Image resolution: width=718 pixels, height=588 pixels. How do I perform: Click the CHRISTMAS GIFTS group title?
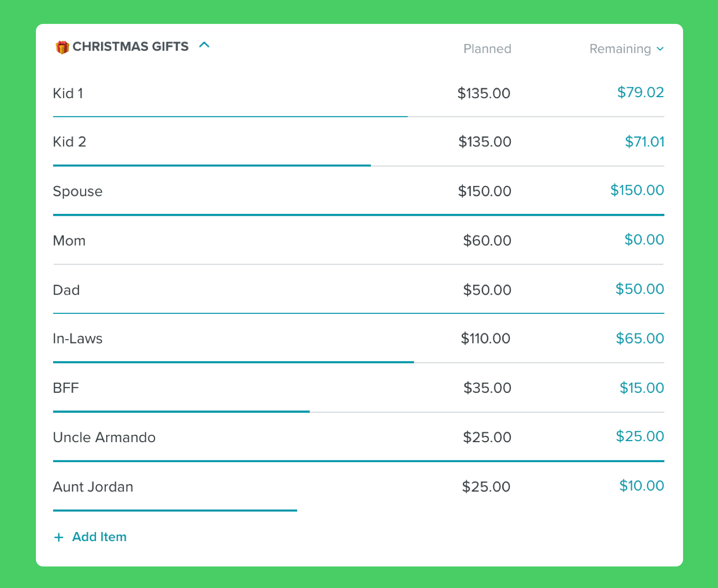click(131, 46)
